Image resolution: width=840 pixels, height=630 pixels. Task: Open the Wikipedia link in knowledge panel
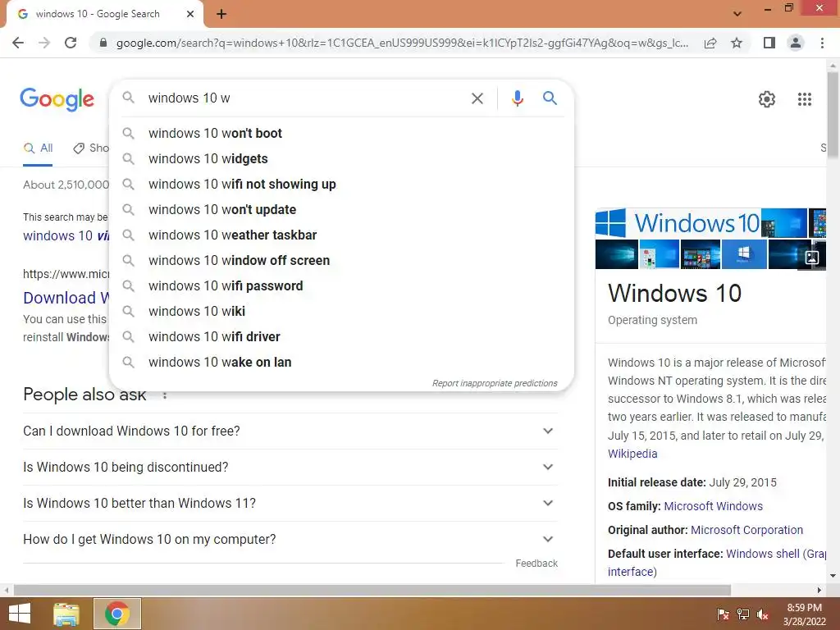[x=632, y=454]
